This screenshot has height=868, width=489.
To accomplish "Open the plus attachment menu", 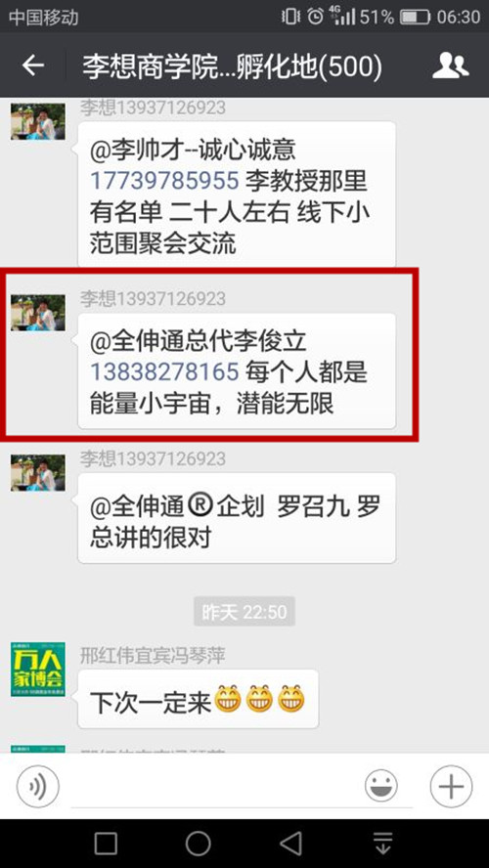I will (x=451, y=786).
